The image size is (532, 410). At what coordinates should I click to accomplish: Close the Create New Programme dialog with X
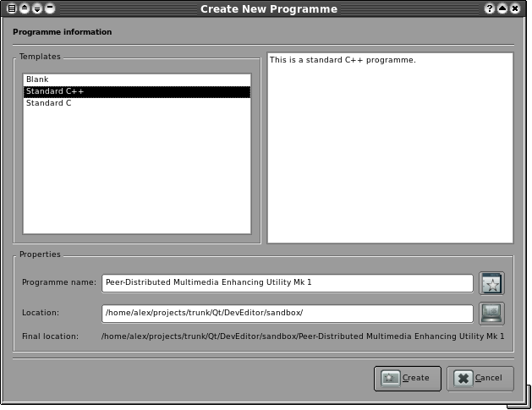coord(515,8)
